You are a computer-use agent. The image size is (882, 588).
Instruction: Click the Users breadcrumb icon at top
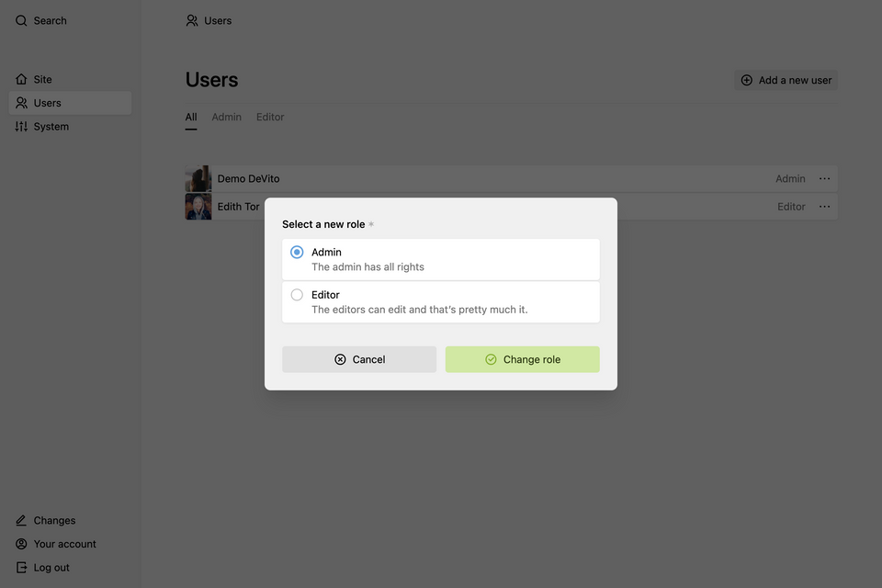[x=192, y=21]
